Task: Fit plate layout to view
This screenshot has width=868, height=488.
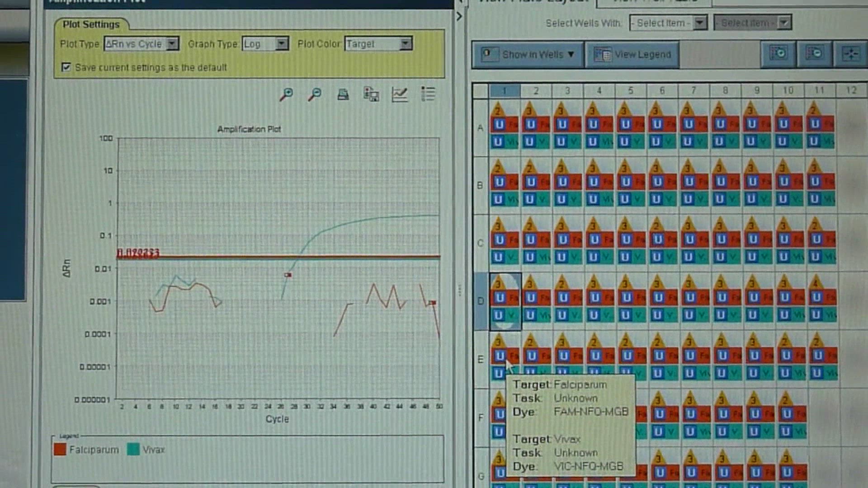Action: [x=850, y=54]
